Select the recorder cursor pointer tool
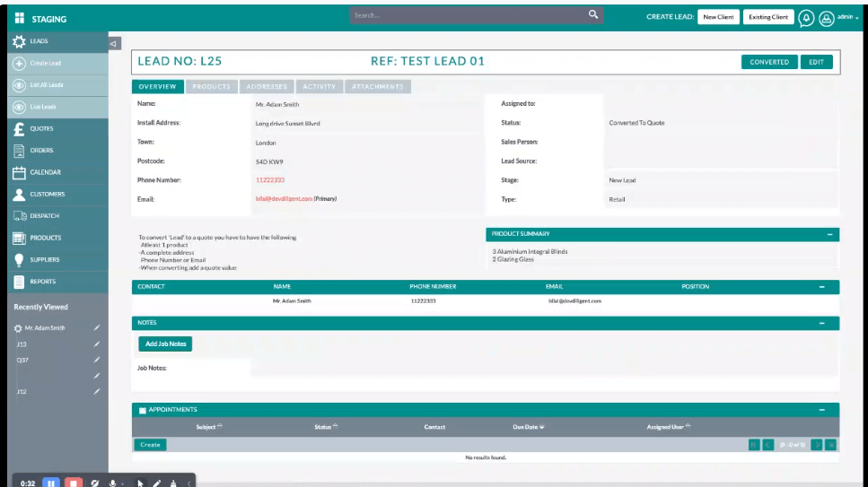868x487 pixels. tap(140, 483)
